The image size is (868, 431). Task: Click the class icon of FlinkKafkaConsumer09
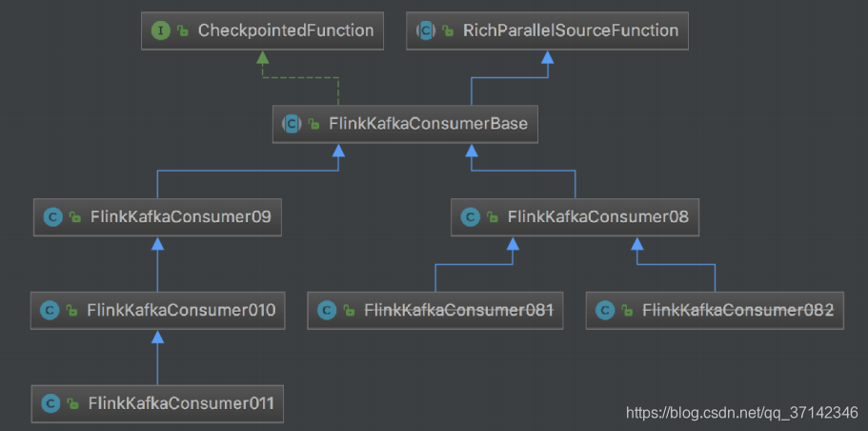[x=53, y=217]
